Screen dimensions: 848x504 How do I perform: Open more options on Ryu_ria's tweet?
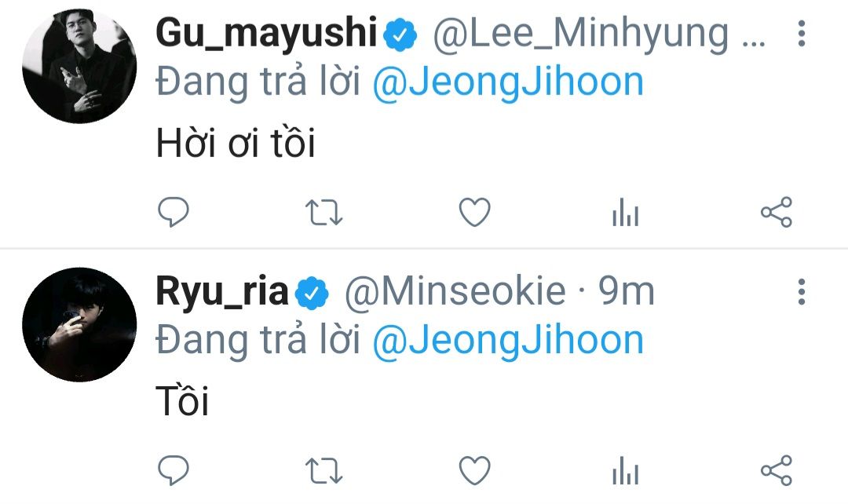pyautogui.click(x=801, y=291)
